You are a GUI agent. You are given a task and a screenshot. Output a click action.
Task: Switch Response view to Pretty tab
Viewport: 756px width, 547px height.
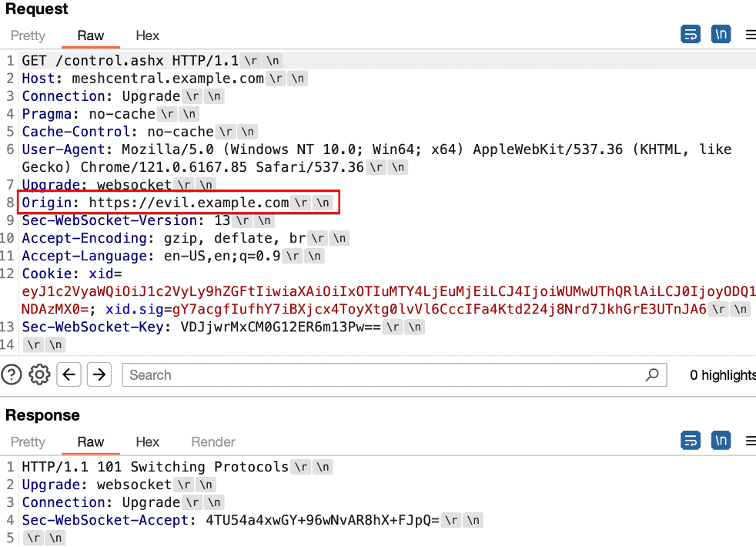point(28,441)
